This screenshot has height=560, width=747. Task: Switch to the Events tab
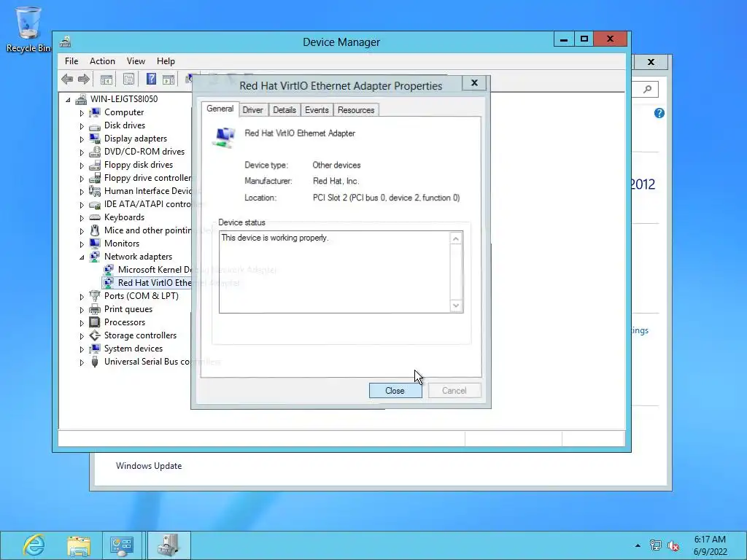[x=317, y=110]
